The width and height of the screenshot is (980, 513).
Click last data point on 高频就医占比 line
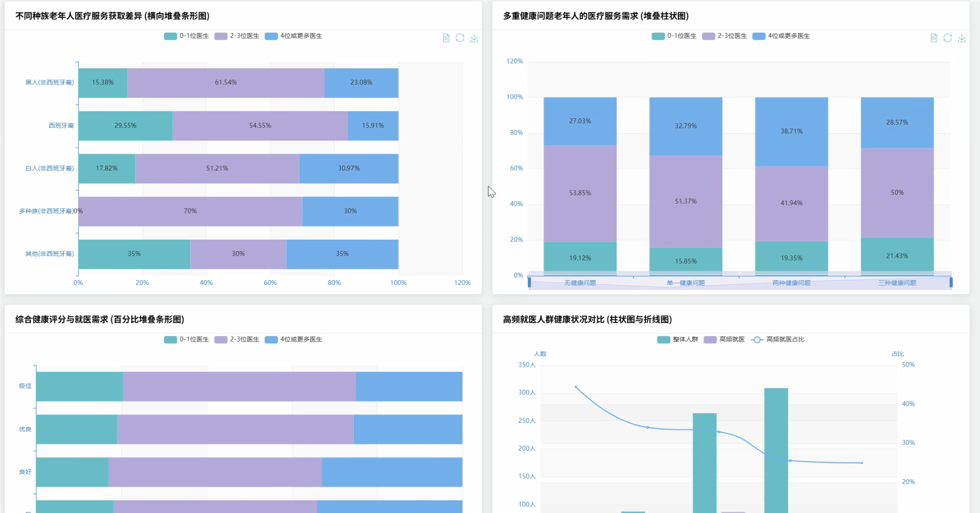tap(862, 463)
